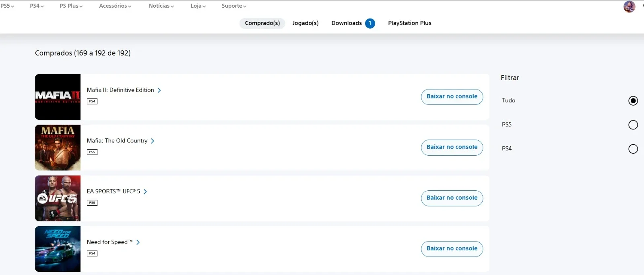Click chevron next to EA SPORTS UFC 5

click(x=145, y=192)
